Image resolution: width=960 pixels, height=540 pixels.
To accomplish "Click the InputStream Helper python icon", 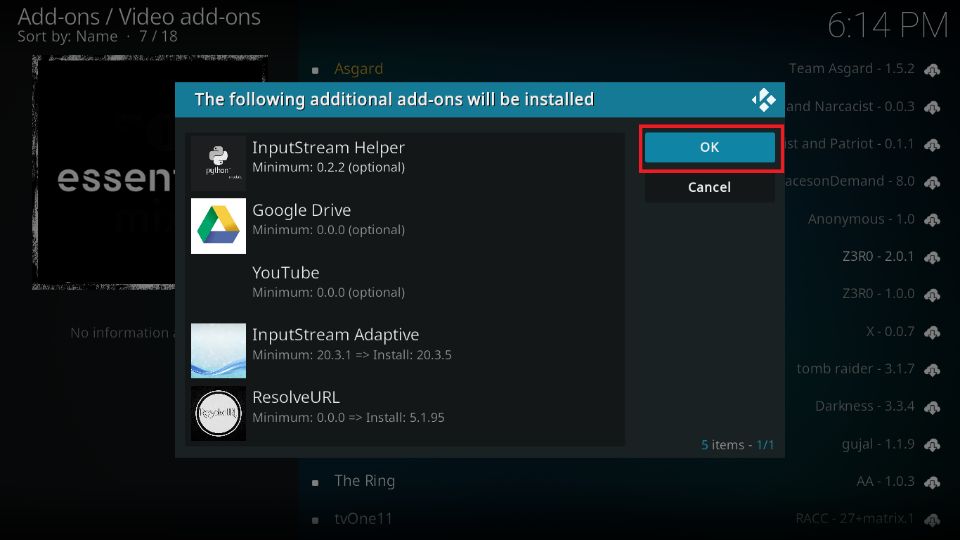I will coord(218,163).
